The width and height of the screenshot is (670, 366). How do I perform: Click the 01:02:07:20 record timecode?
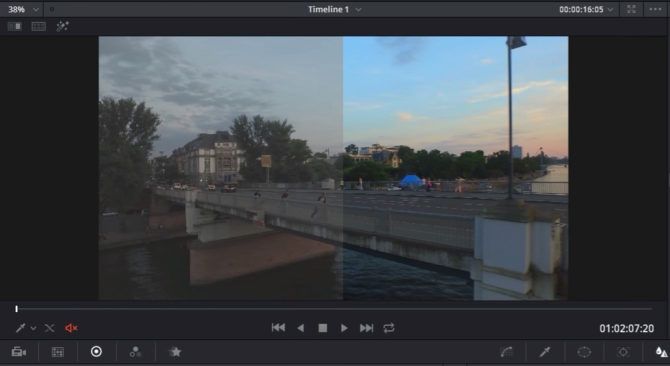(626, 328)
